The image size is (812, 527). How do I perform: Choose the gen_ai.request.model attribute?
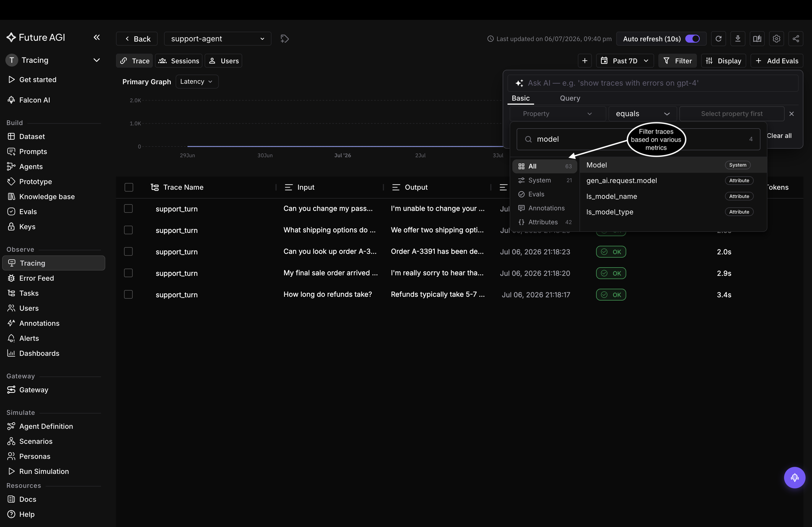pos(673,181)
